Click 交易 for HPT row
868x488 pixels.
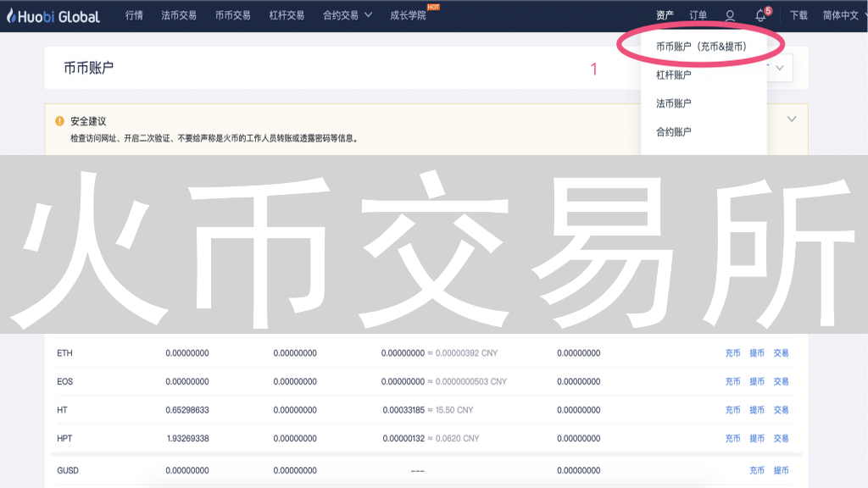pyautogui.click(x=781, y=438)
